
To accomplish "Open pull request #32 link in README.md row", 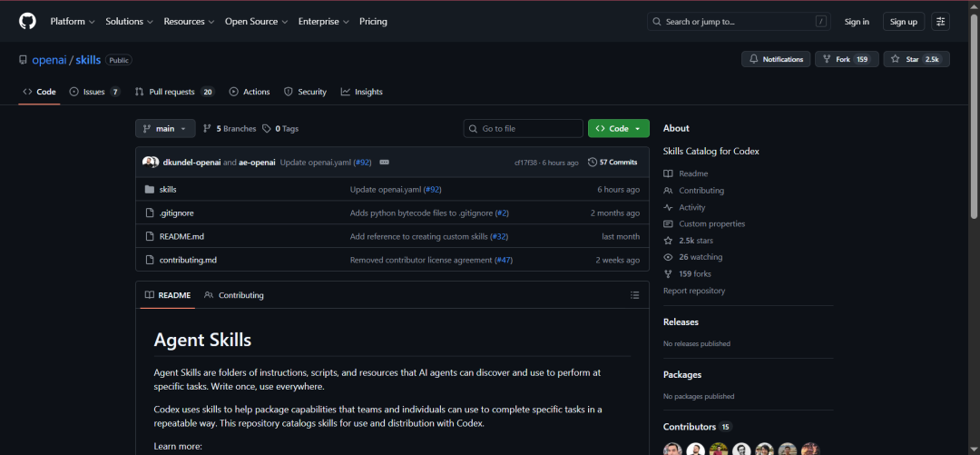I will 498,236.
